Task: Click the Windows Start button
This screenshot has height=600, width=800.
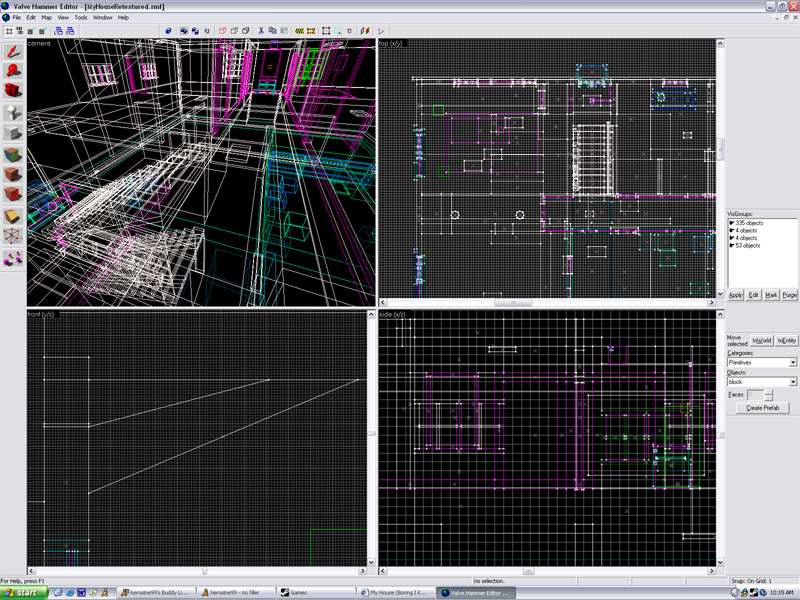Action: tap(22, 593)
